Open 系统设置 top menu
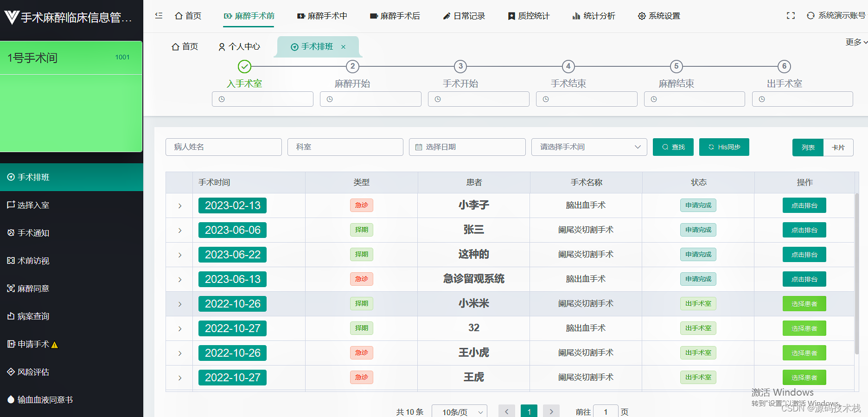The height and width of the screenshot is (417, 868). point(659,16)
